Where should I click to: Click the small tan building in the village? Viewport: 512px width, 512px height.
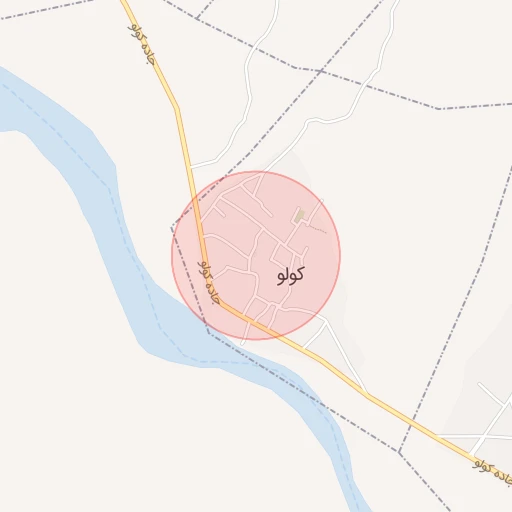click(x=299, y=216)
